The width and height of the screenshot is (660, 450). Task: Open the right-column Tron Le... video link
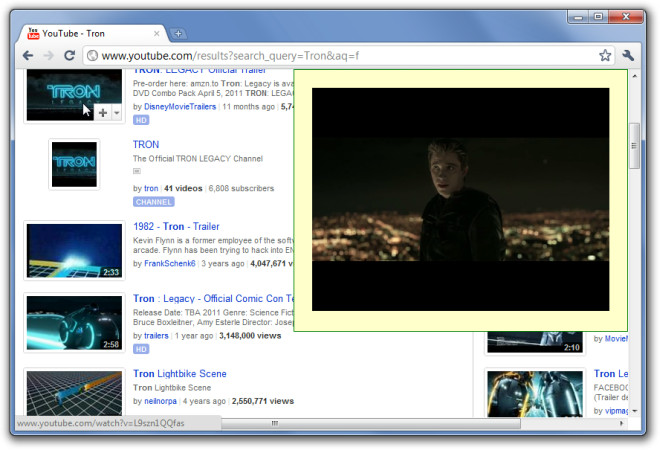611,373
